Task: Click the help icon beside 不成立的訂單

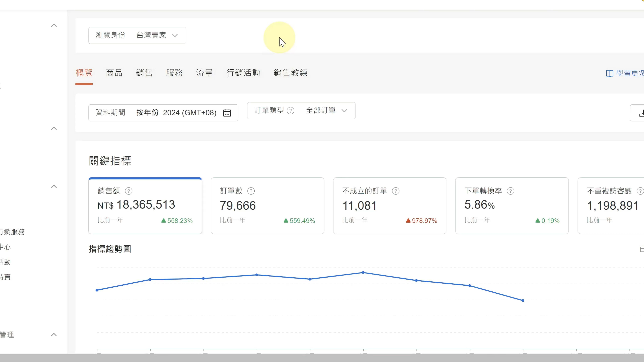Action: (396, 191)
